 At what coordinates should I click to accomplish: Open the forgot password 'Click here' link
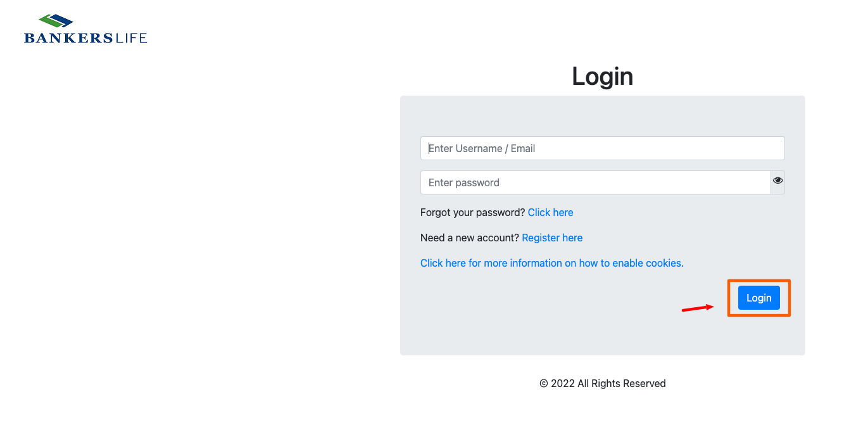(550, 212)
